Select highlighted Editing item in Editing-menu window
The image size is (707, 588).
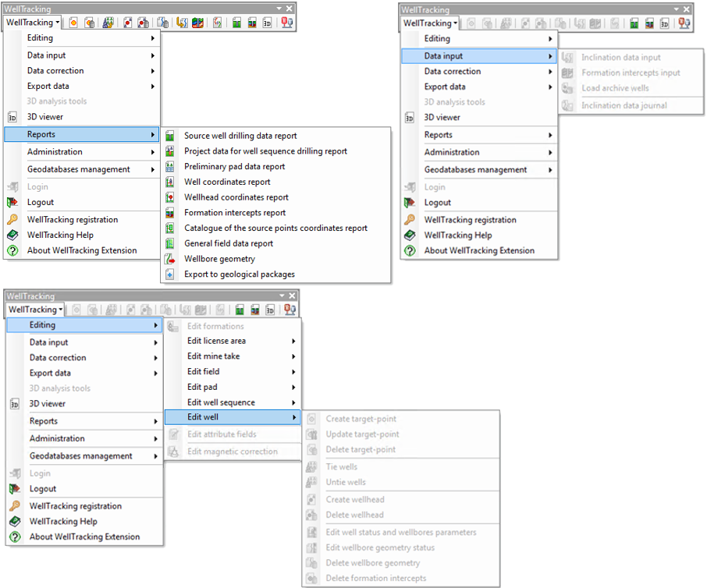(x=83, y=325)
